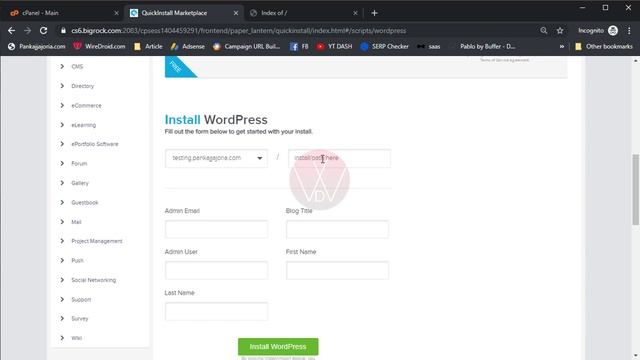Click the scrollbar down arrow

coord(636,356)
